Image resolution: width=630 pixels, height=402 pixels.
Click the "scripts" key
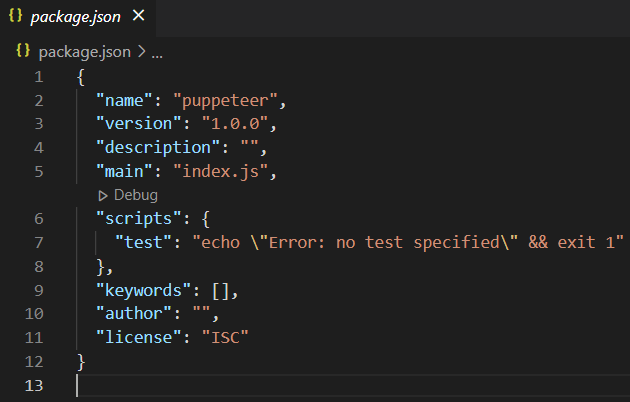(139, 219)
